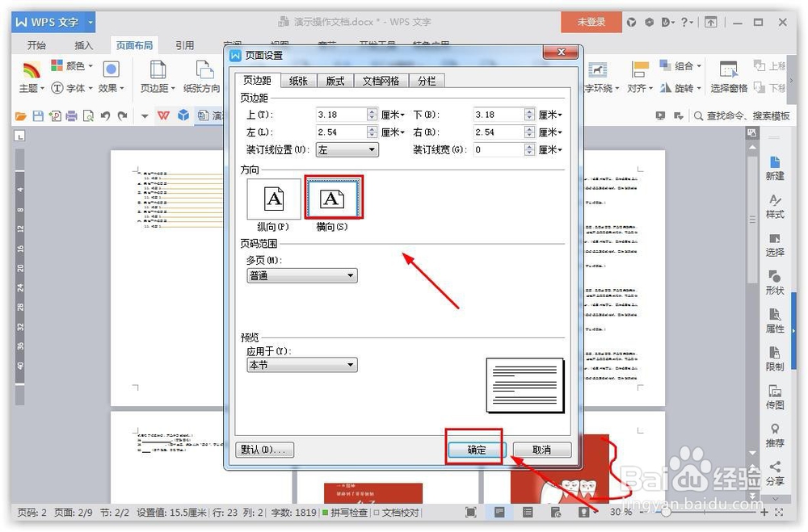This screenshot has height=532, width=808.
Task: Open the 分栏 tab in dialog
Action: click(x=427, y=81)
